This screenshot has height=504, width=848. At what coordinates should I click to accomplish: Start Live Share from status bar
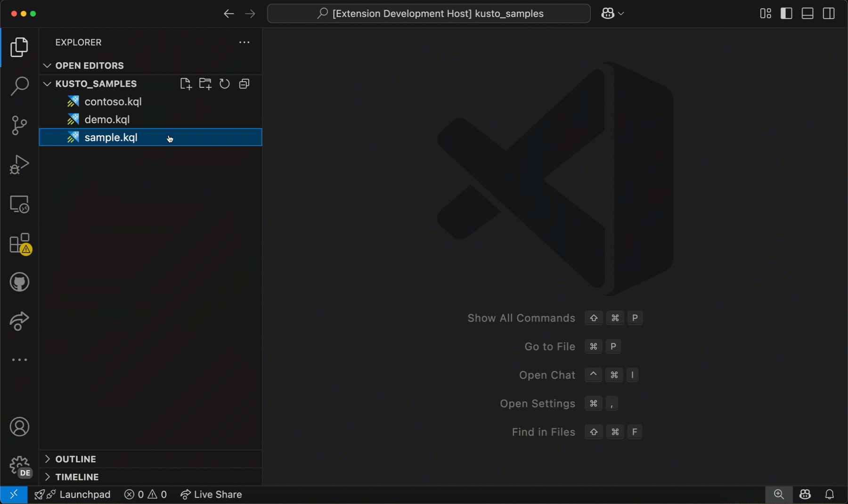point(211,495)
